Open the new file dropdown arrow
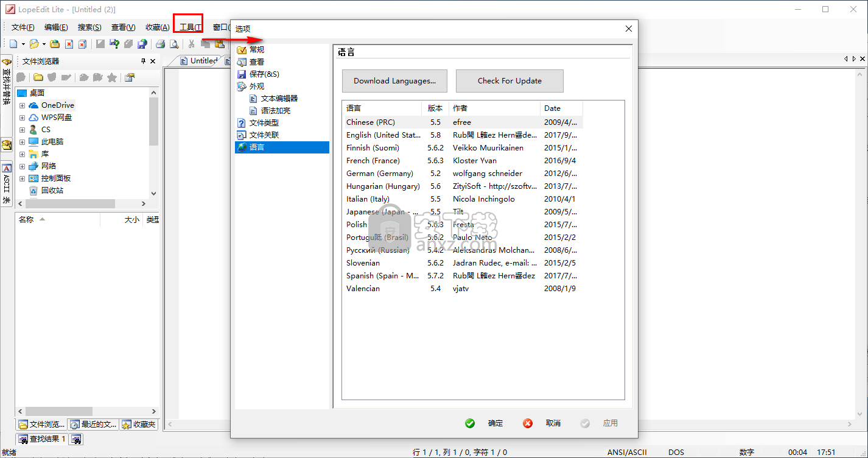Viewport: 868px width, 458px height. tap(23, 44)
